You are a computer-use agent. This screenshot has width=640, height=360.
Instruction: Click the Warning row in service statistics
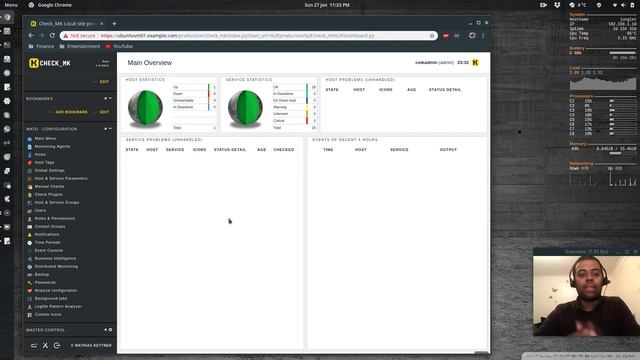point(294,107)
